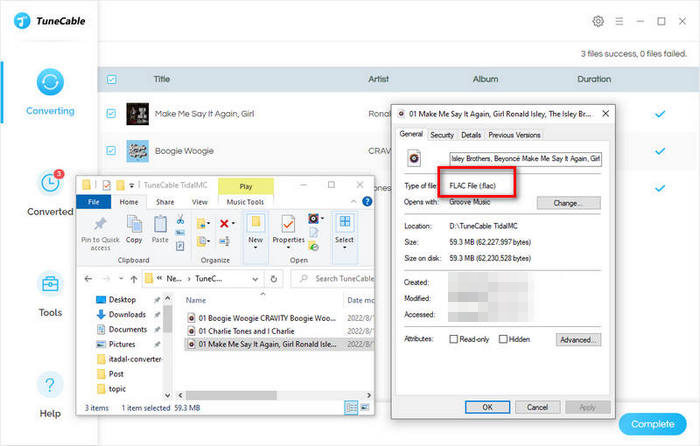Open the Tools toolbox icon
Viewport: 700px width, 446px height.
(50, 284)
